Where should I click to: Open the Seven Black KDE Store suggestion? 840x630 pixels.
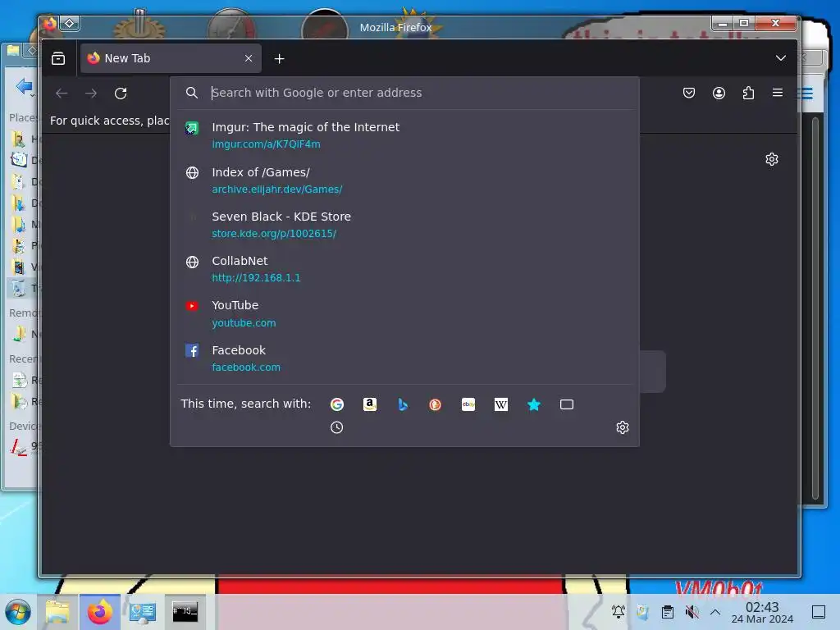click(x=404, y=225)
